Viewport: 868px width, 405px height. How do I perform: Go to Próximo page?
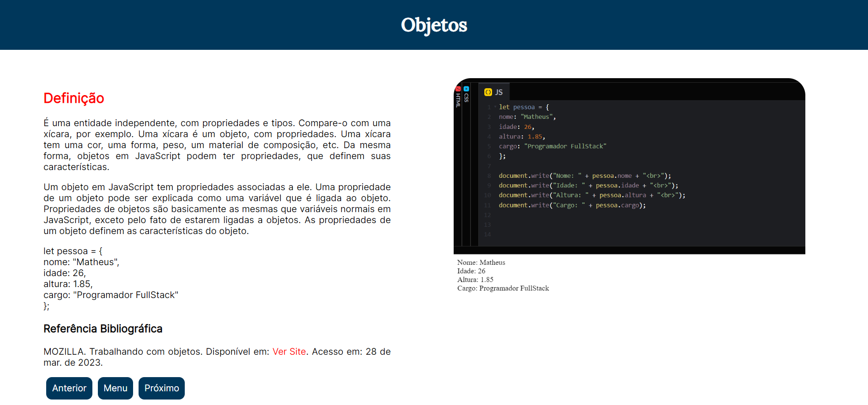161,388
